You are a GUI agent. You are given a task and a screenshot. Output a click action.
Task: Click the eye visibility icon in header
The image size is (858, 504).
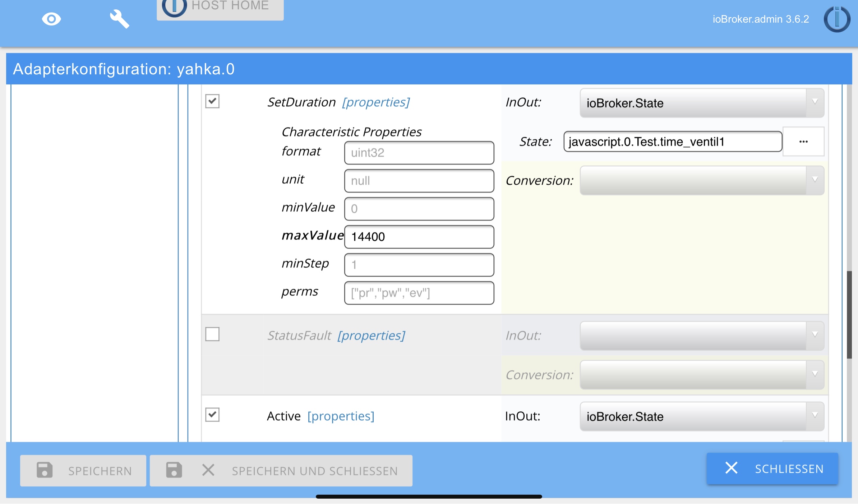[x=51, y=19]
